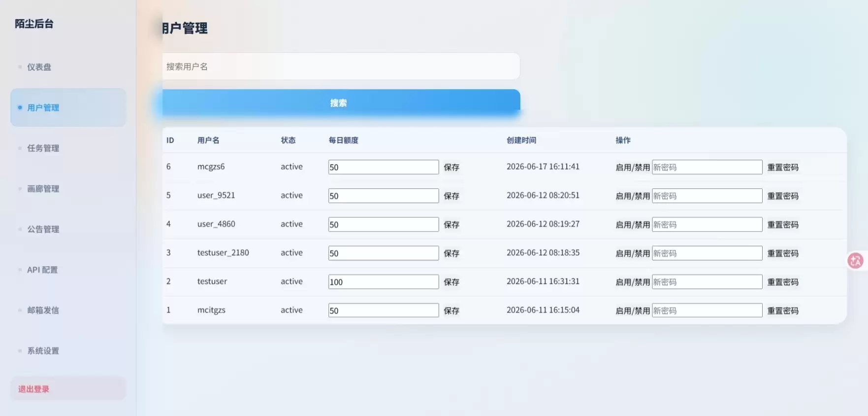Screen dimensions: 868x416
Task: Click creation time 2026-06-12 08:20:51
Action: coord(543,195)
